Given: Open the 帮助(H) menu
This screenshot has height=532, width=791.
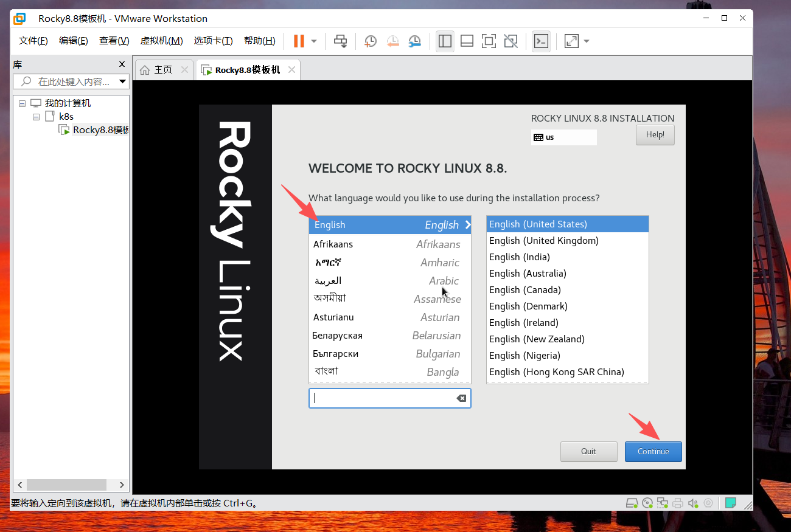Looking at the screenshot, I should click(x=259, y=41).
